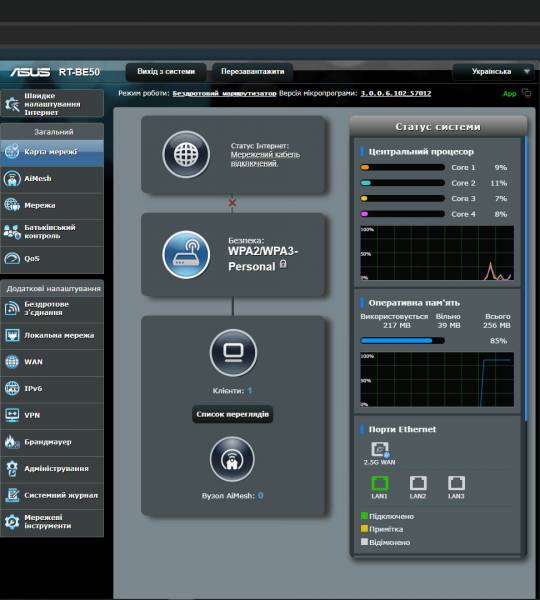Click the LAN1 port icon
This screenshot has width=540, height=600.
[380, 483]
